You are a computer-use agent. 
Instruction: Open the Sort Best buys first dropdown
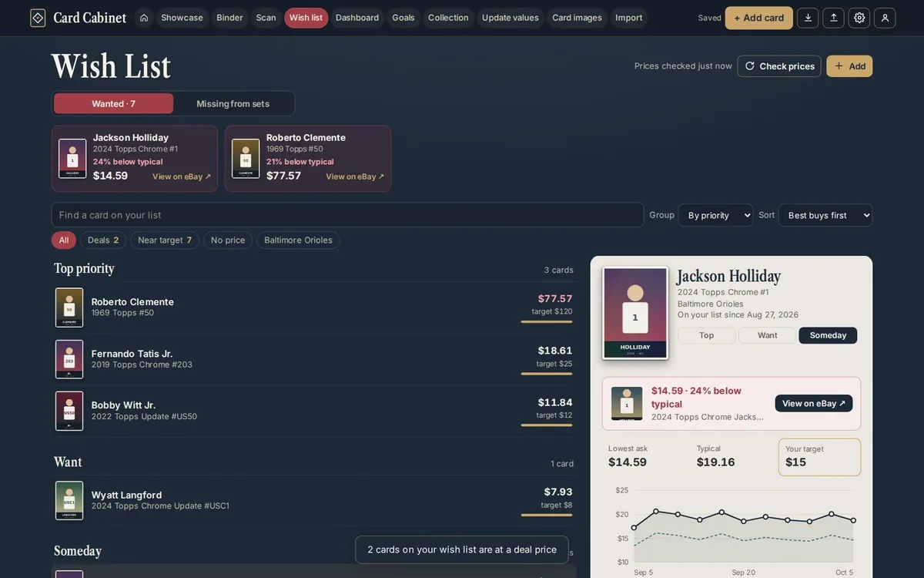point(825,215)
